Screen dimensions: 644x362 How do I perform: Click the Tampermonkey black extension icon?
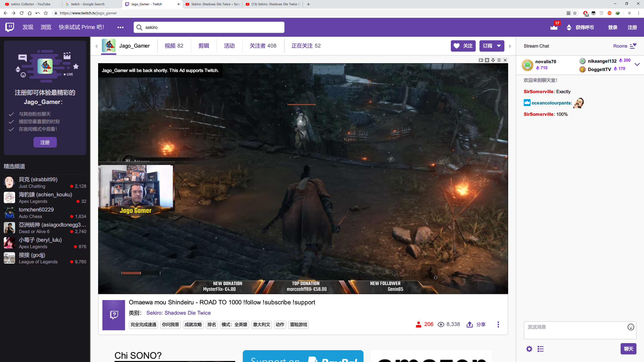pyautogui.click(x=593, y=13)
